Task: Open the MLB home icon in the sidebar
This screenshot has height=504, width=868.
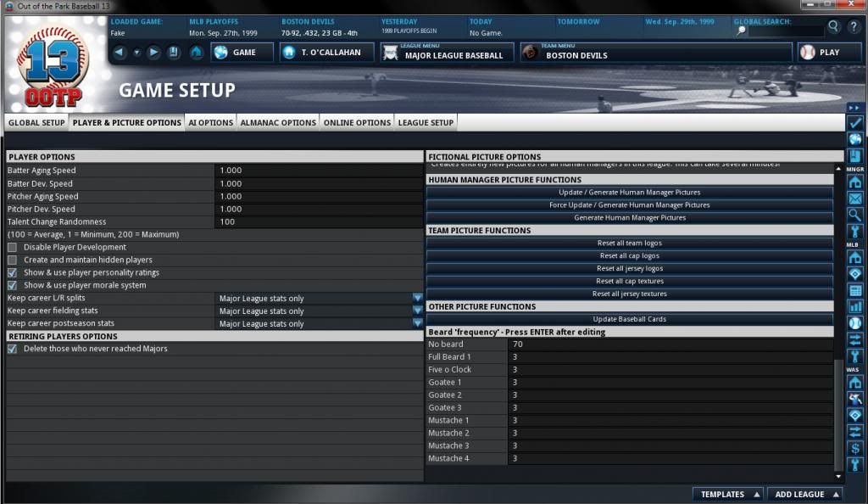Action: [x=855, y=257]
